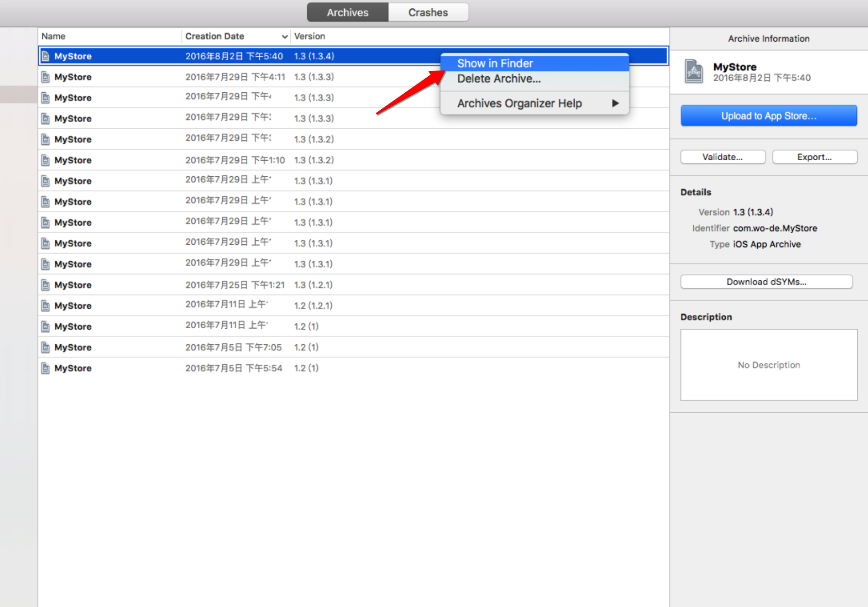Click archive file icon of version 1.3 (1.3.4) row
This screenshot has width=868, height=607.
pyautogui.click(x=46, y=56)
